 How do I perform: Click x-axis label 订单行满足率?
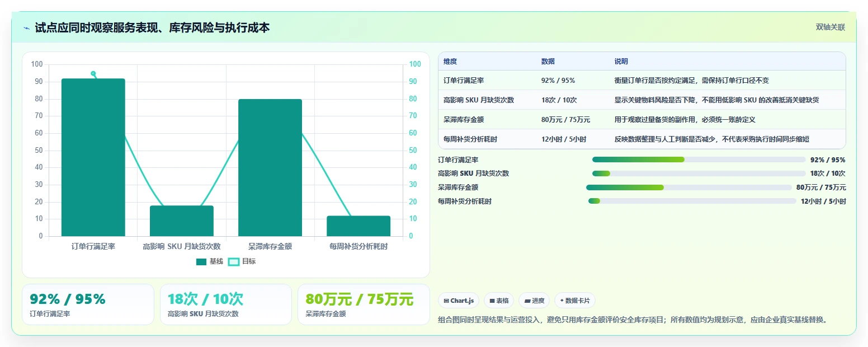click(x=93, y=246)
